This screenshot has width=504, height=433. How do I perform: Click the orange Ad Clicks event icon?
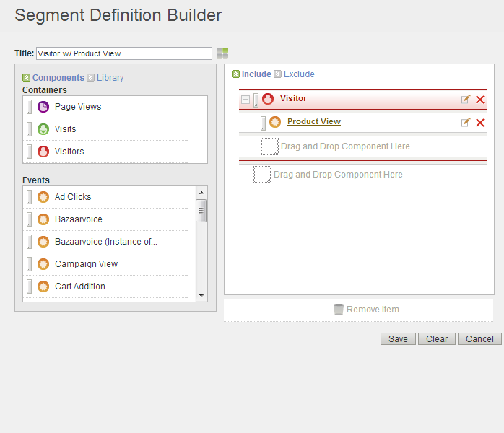(43, 197)
